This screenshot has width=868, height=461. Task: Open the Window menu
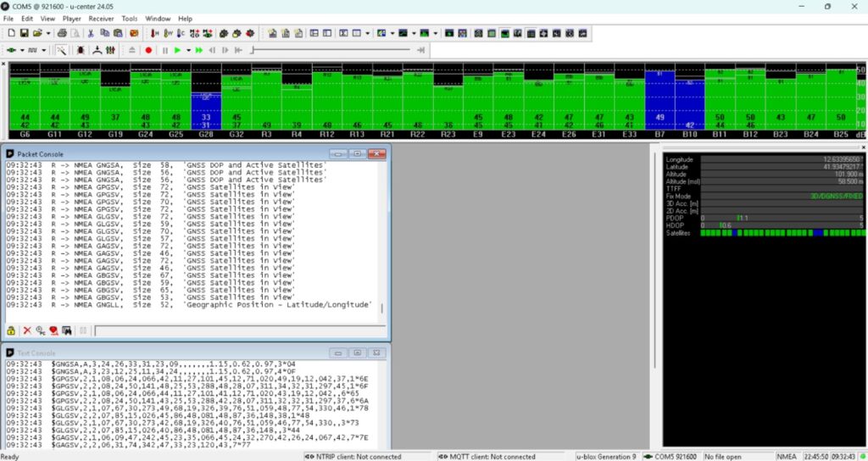[x=158, y=19]
